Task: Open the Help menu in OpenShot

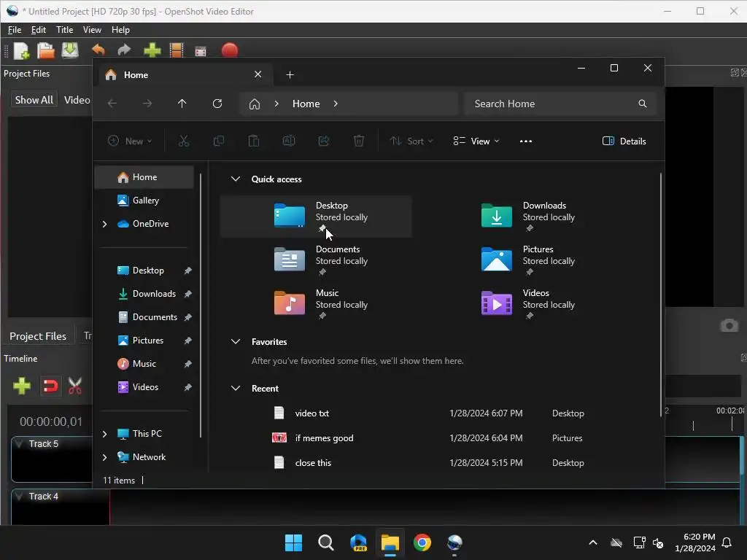Action: 120,29
